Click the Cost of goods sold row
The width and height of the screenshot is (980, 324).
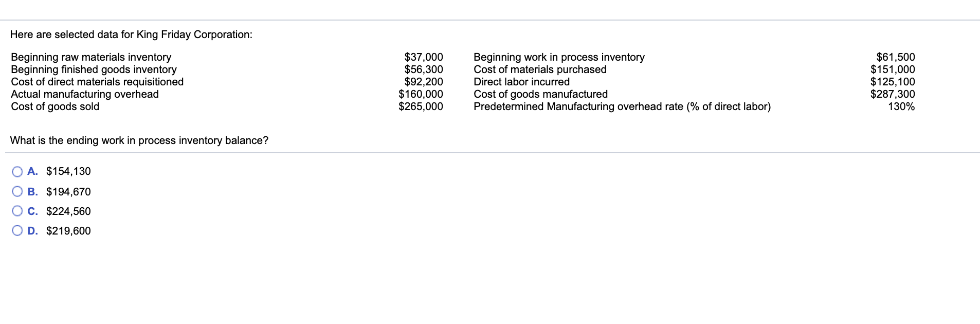click(55, 106)
